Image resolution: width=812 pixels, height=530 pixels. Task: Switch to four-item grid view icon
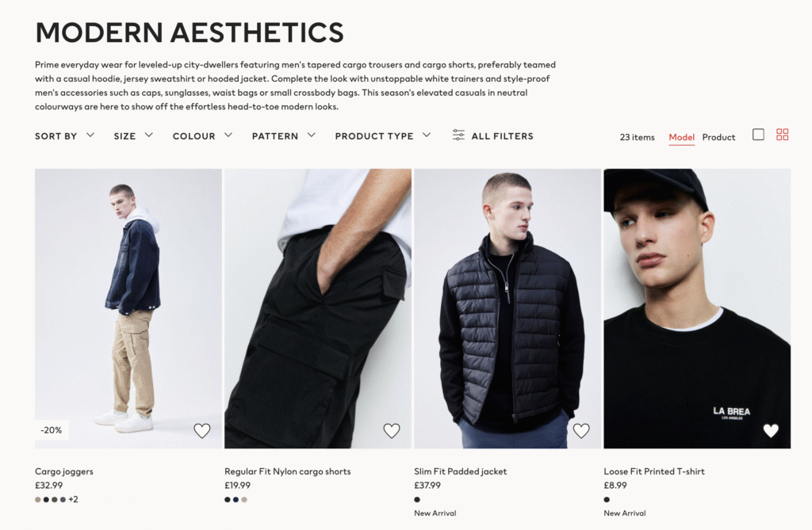click(x=783, y=135)
